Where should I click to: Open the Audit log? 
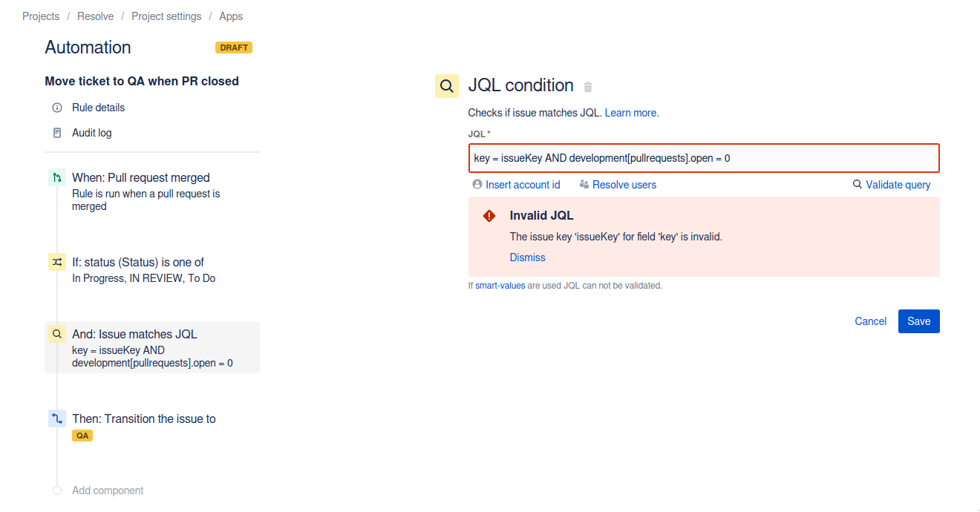pos(92,133)
